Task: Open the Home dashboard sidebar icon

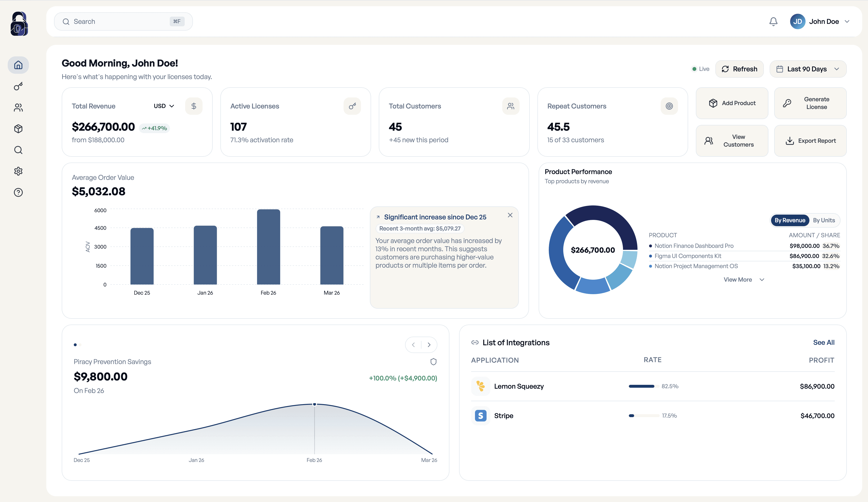Action: pos(18,65)
